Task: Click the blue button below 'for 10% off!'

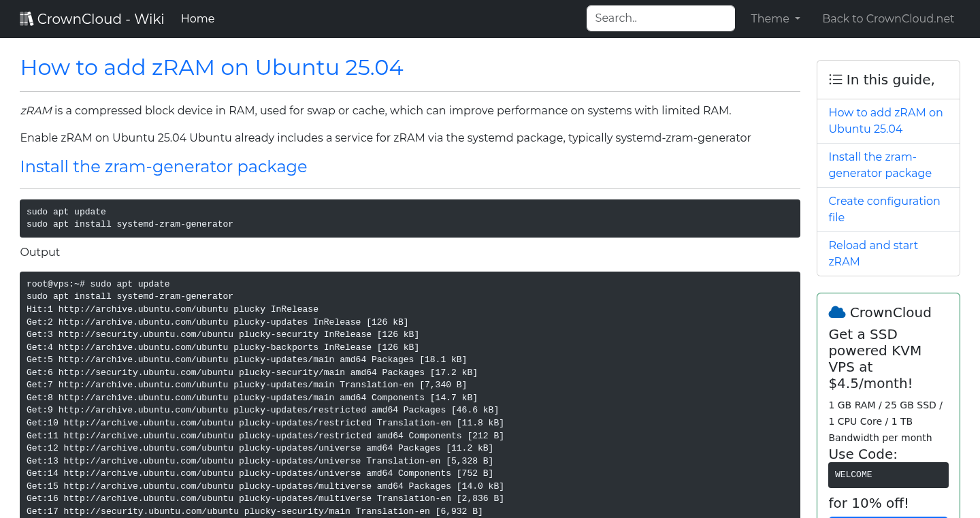Action: 888,516
